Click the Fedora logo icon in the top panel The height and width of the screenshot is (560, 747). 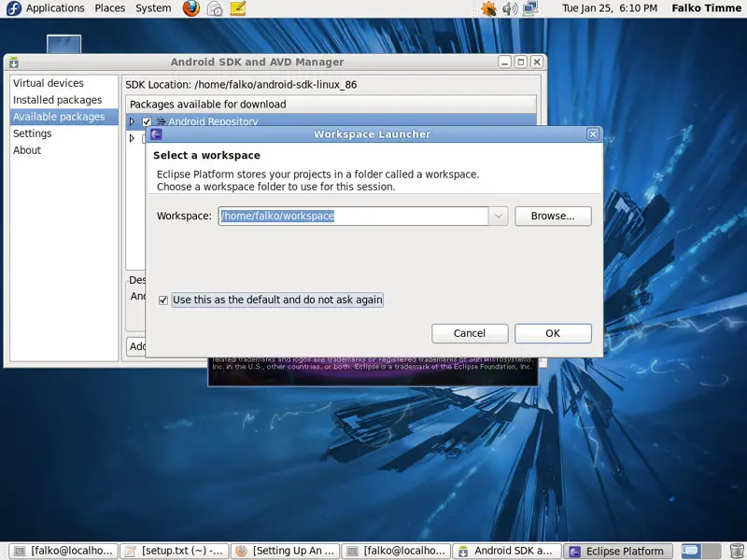[13, 8]
